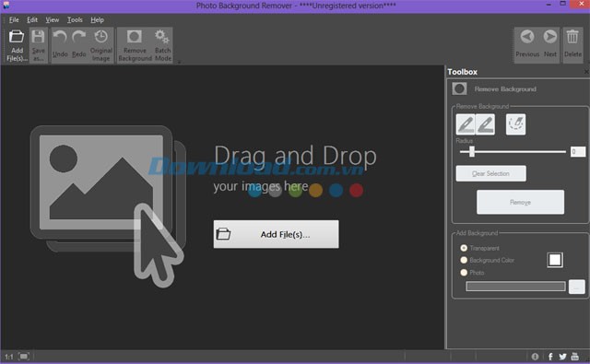This screenshot has height=364, width=590.
Task: Minimize the Photo Background Remover window
Action: pyautogui.click(x=549, y=5)
